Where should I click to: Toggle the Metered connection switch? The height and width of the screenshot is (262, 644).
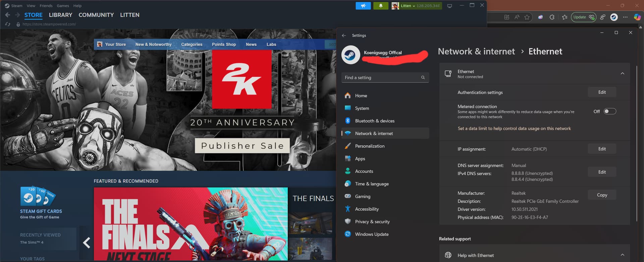coord(609,111)
